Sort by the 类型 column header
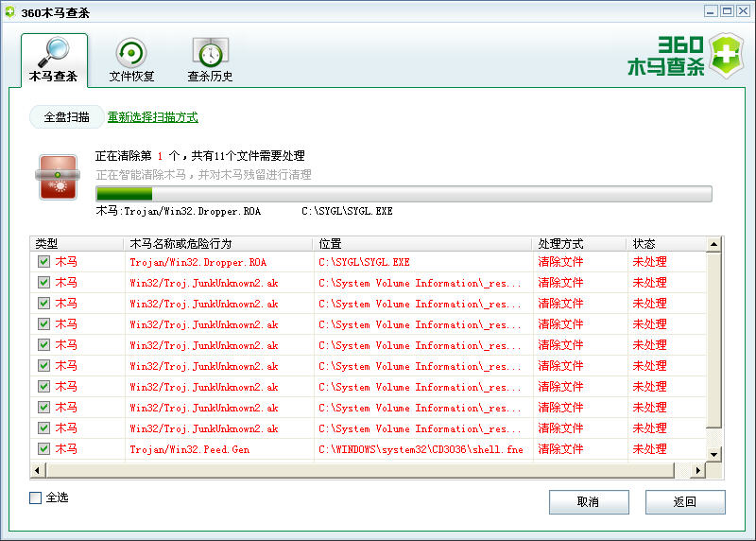The height and width of the screenshot is (541, 756). tap(77, 244)
